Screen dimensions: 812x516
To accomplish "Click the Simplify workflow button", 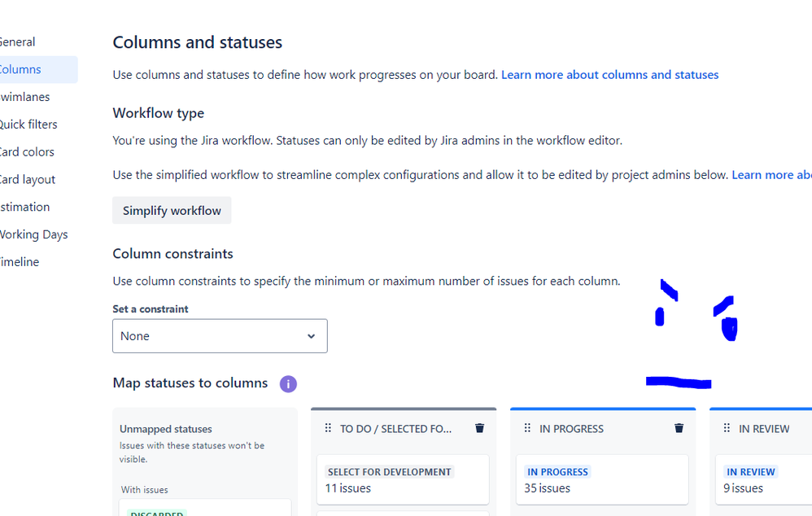I will (172, 211).
